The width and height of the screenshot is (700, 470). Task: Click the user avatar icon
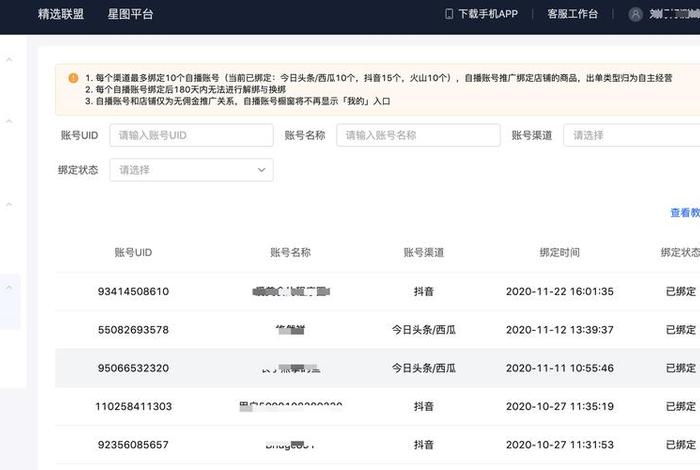pos(635,14)
